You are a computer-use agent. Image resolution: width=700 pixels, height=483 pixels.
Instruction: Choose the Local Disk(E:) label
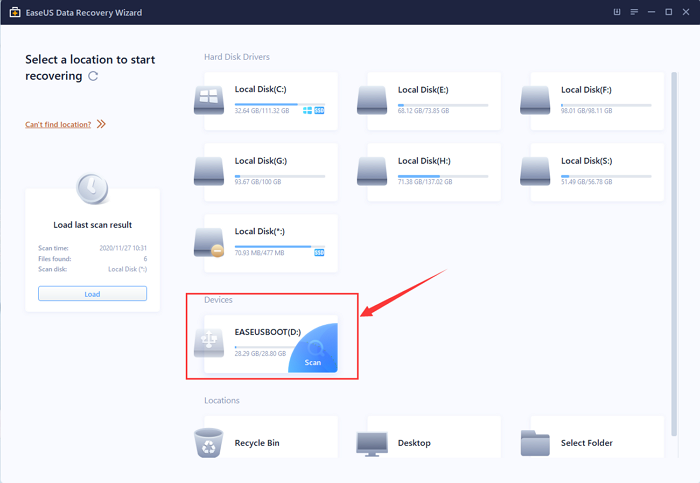pyautogui.click(x=423, y=90)
